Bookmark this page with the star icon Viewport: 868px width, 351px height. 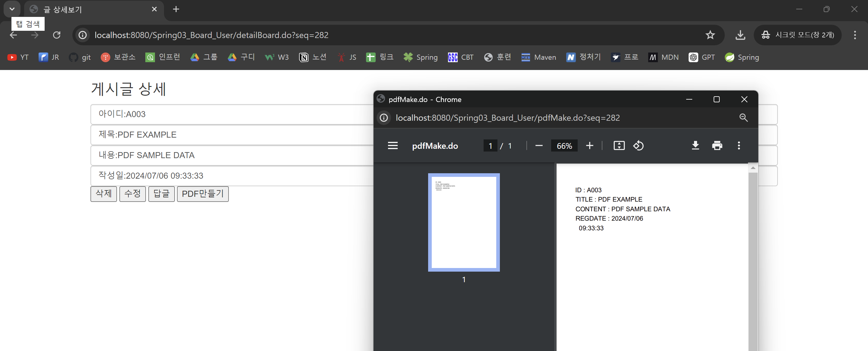(710, 35)
